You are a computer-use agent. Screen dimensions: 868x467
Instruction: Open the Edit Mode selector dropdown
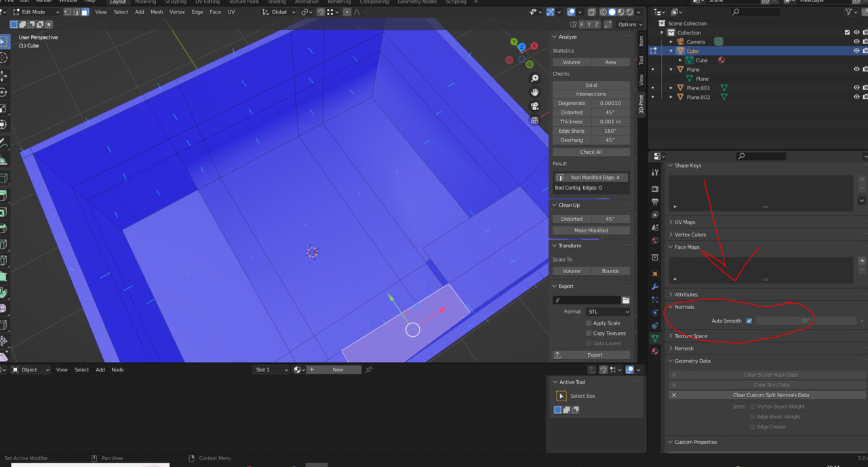[34, 12]
